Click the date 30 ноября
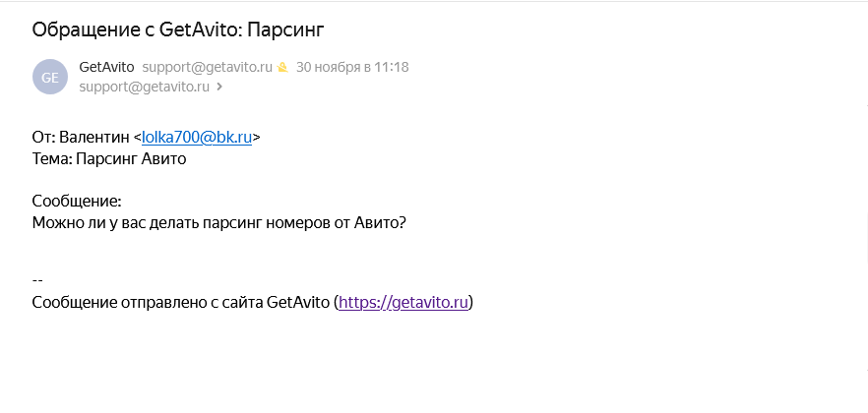Viewport: 868px width, 413px height. click(332, 68)
